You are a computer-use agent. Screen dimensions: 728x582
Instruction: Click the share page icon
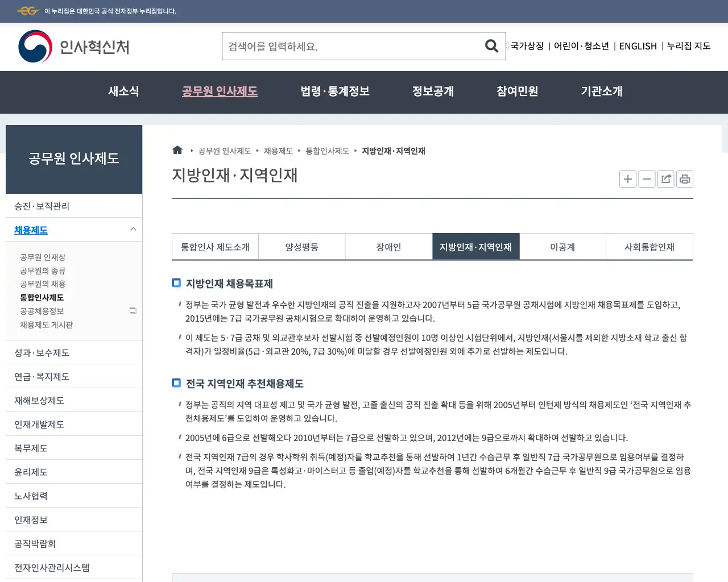click(x=666, y=179)
